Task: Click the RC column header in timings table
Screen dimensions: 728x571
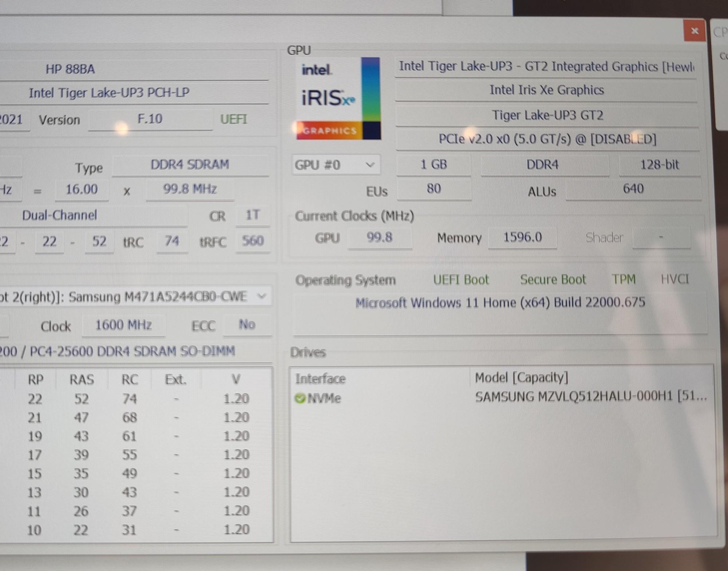Action: tap(130, 380)
